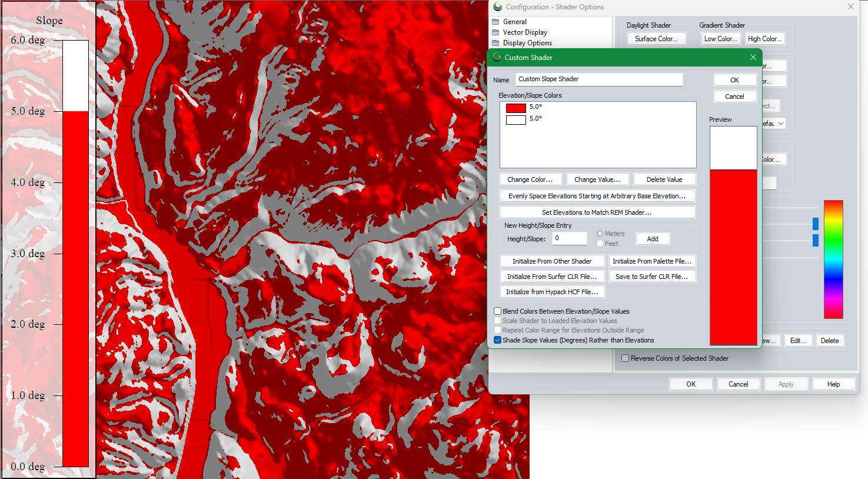The height and width of the screenshot is (479, 868).
Task: Click the upper blue slider handle
Action: tap(816, 224)
